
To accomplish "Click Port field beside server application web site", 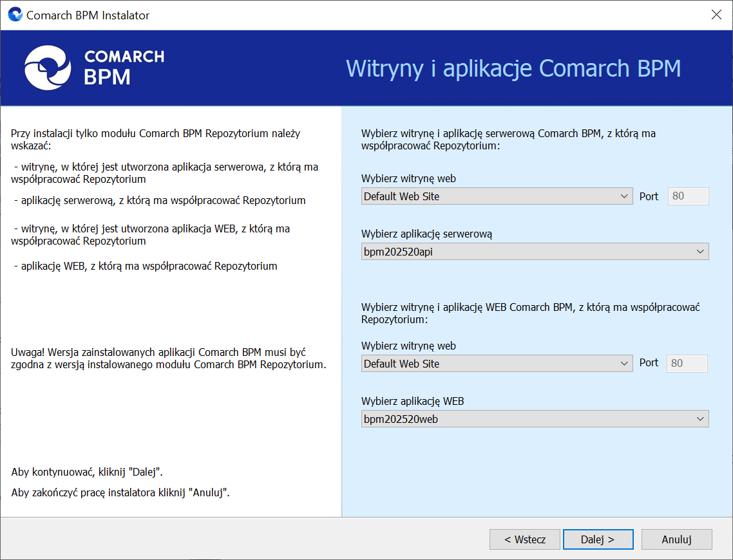I will tap(688, 196).
